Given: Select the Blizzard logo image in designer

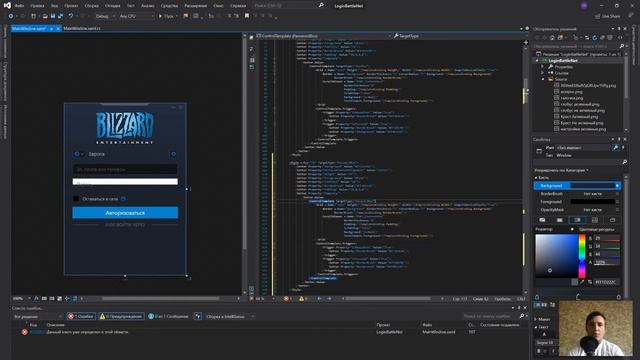Looking at the screenshot, I should point(125,128).
